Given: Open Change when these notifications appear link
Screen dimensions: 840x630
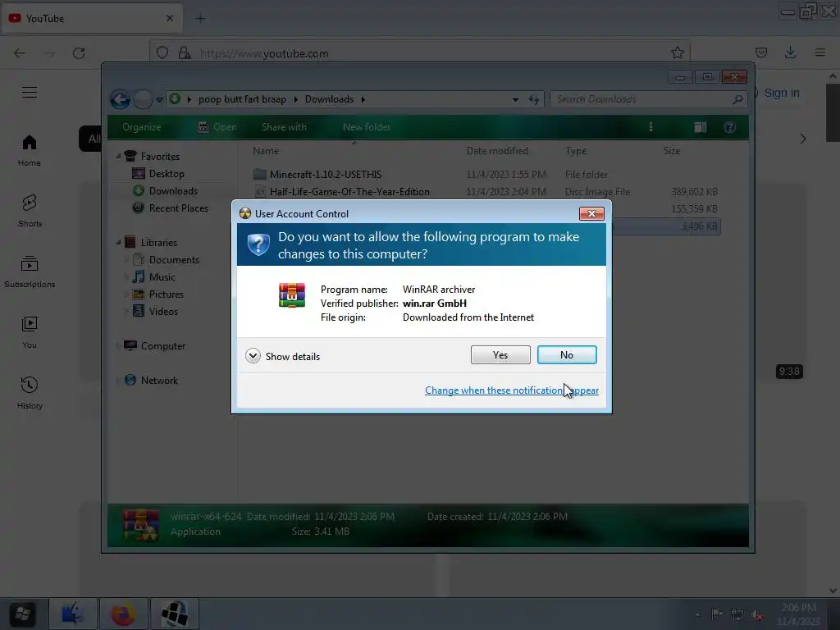Looking at the screenshot, I should click(x=512, y=390).
